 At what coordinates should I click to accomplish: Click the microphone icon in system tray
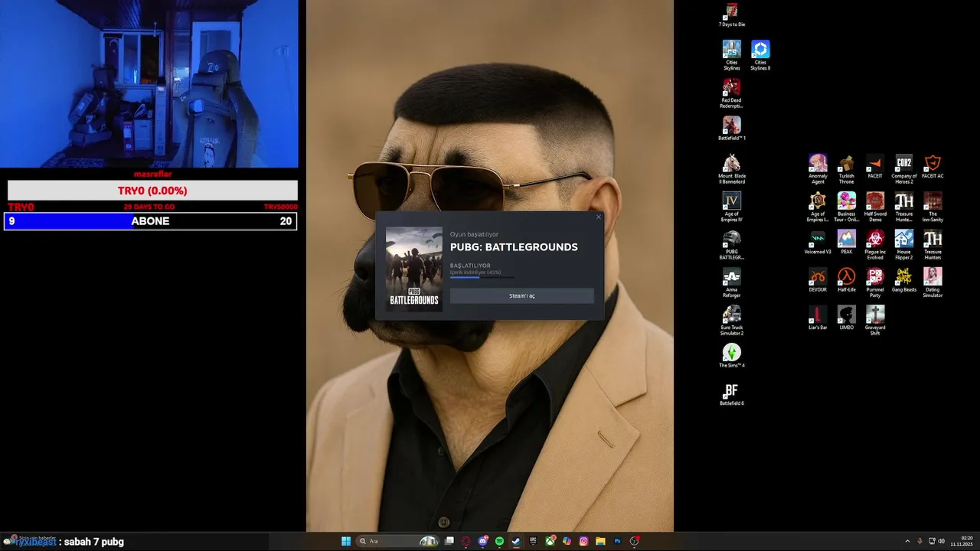coord(920,541)
